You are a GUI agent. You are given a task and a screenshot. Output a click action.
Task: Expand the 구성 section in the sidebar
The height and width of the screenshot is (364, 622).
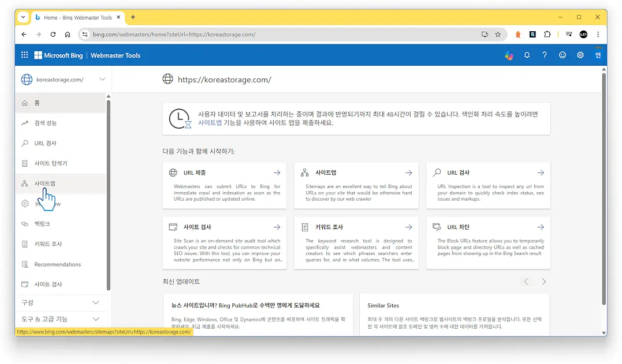click(x=61, y=302)
